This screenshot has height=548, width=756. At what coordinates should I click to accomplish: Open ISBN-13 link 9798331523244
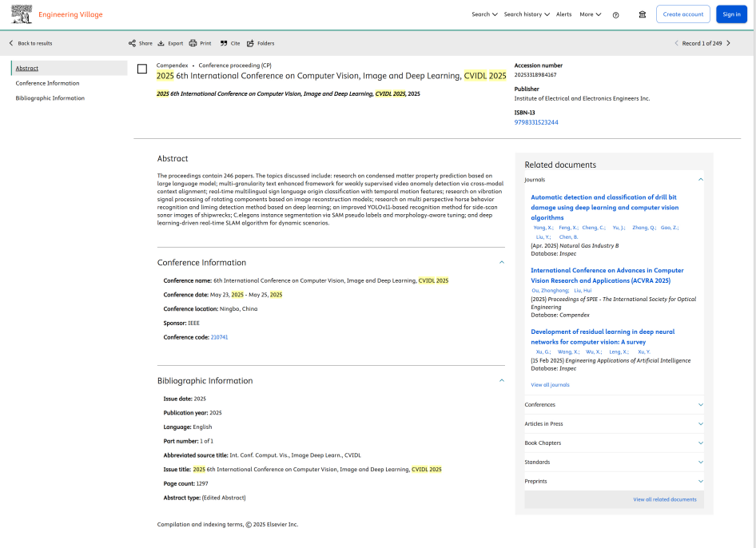click(536, 122)
